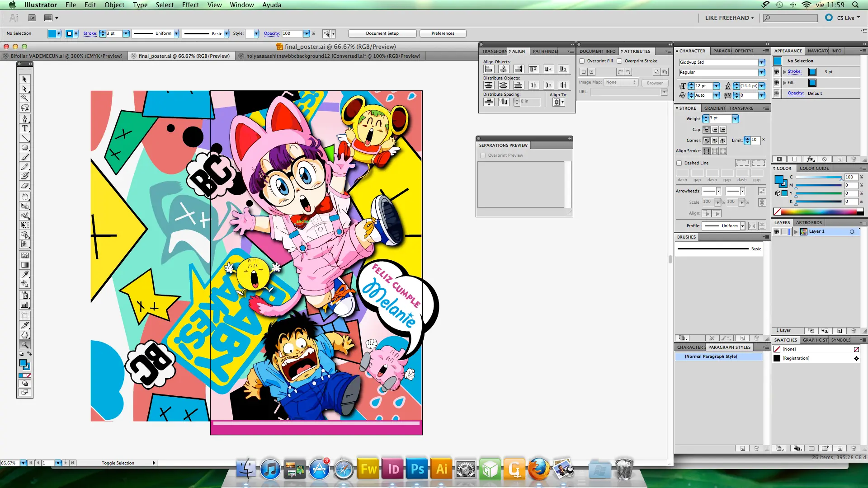Click the Document Setup button
Viewport: 868px width, 488px height.
click(382, 33)
